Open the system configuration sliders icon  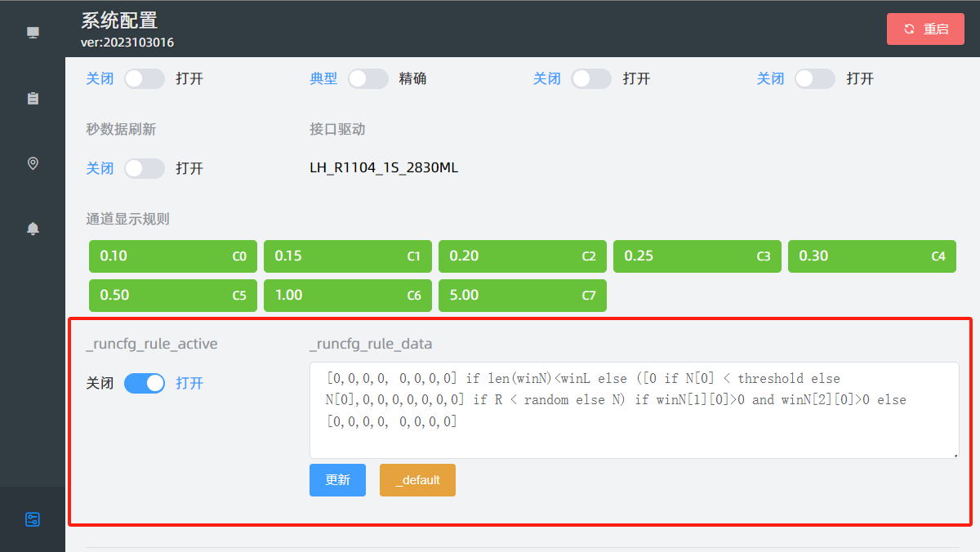33,519
